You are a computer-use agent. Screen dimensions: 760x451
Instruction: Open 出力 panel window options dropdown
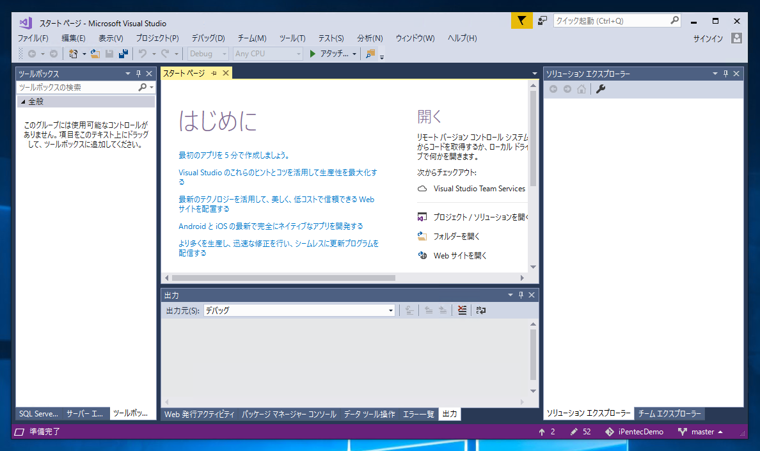(x=510, y=295)
